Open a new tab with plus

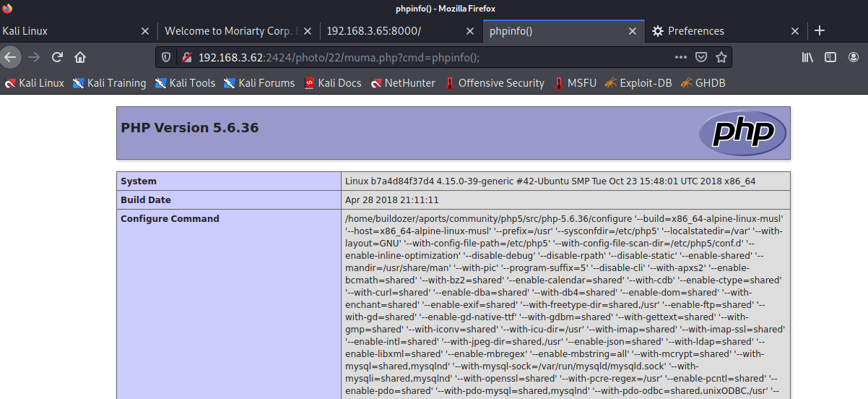coord(820,30)
